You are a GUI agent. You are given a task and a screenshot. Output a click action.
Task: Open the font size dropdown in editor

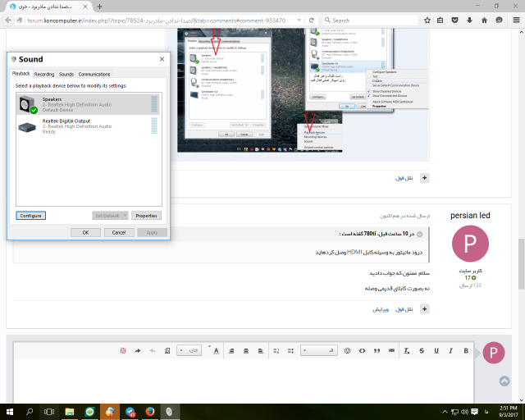[x=191, y=350]
